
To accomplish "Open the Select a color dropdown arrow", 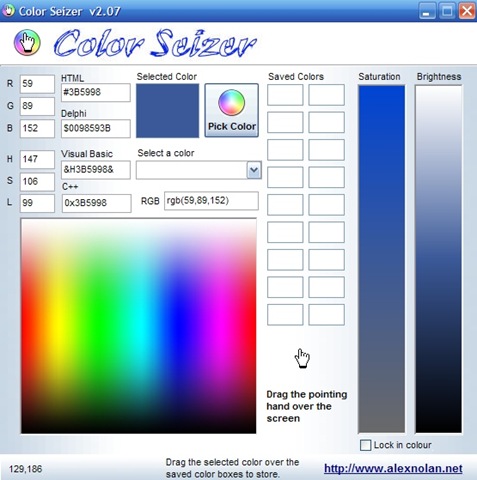I will point(254,170).
